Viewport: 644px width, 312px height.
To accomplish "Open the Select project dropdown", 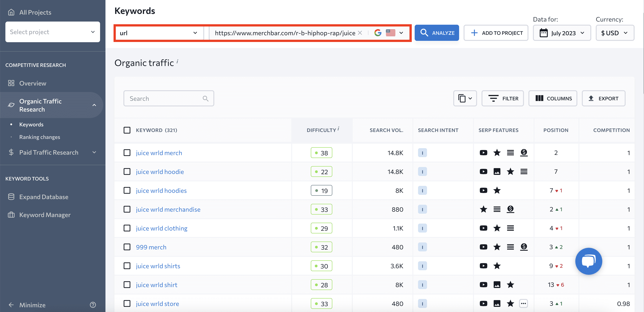I will tap(53, 32).
